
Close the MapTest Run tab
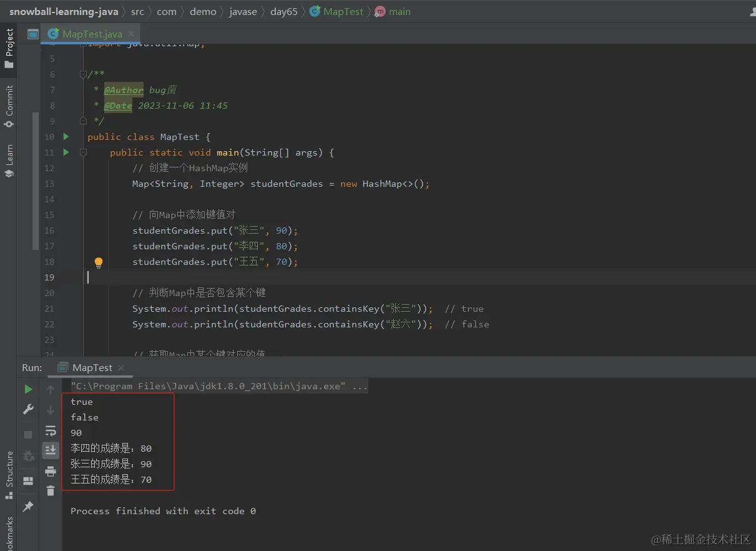pyautogui.click(x=121, y=368)
